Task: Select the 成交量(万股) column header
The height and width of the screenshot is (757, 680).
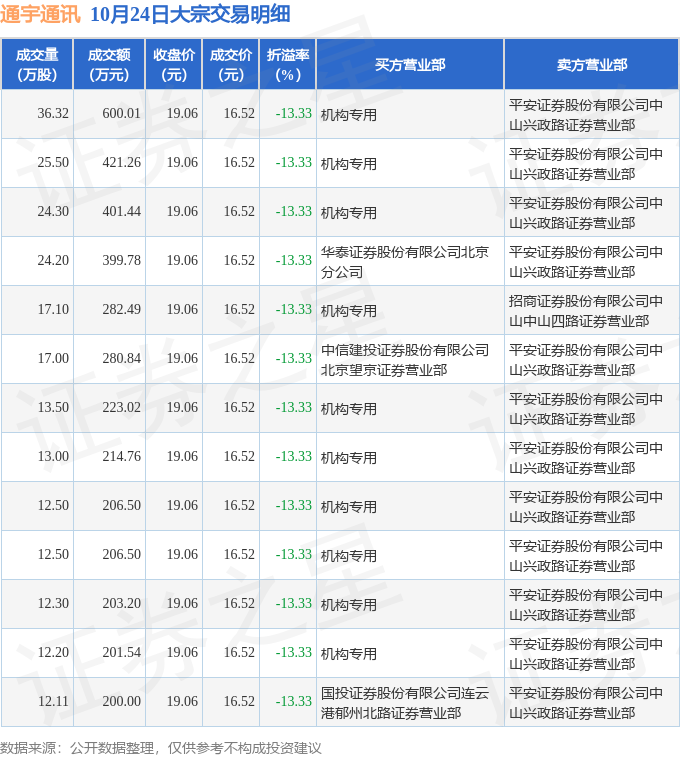Action: click(x=37, y=65)
